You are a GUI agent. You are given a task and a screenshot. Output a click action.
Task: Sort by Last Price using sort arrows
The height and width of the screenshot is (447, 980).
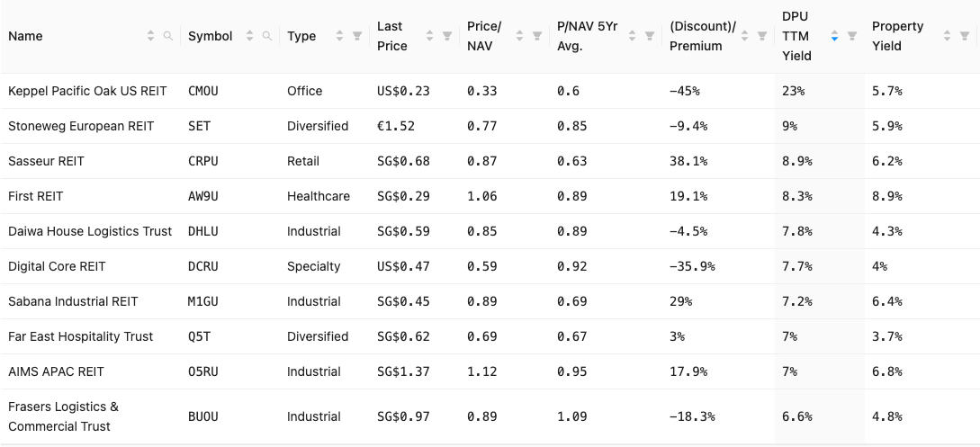tap(430, 36)
